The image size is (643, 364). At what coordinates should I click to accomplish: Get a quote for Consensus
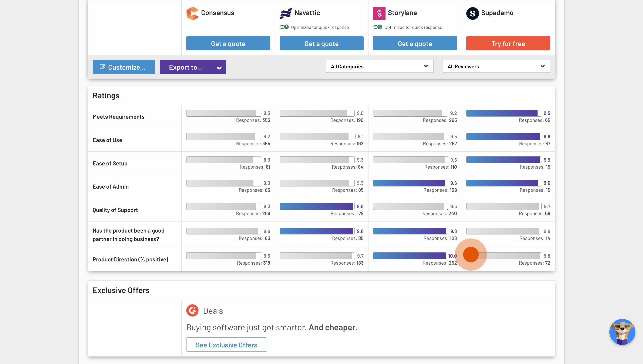(228, 44)
